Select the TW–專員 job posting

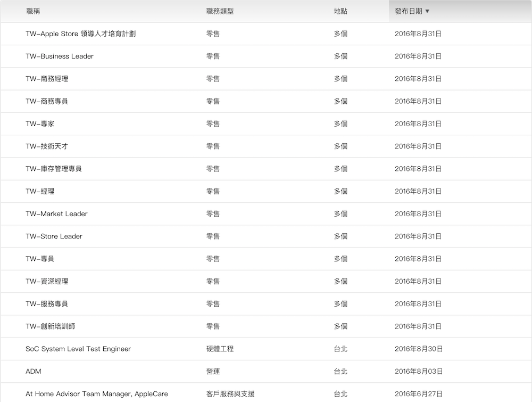click(40, 259)
